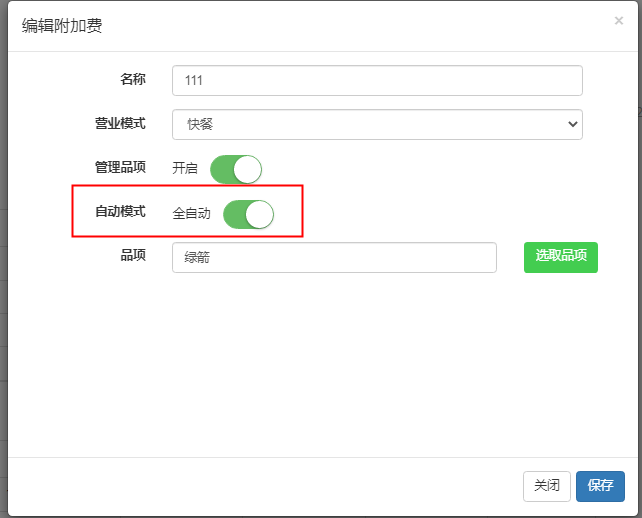The image size is (642, 518).
Task: Disable the 自动模式 全自动 switch
Action: (247, 214)
